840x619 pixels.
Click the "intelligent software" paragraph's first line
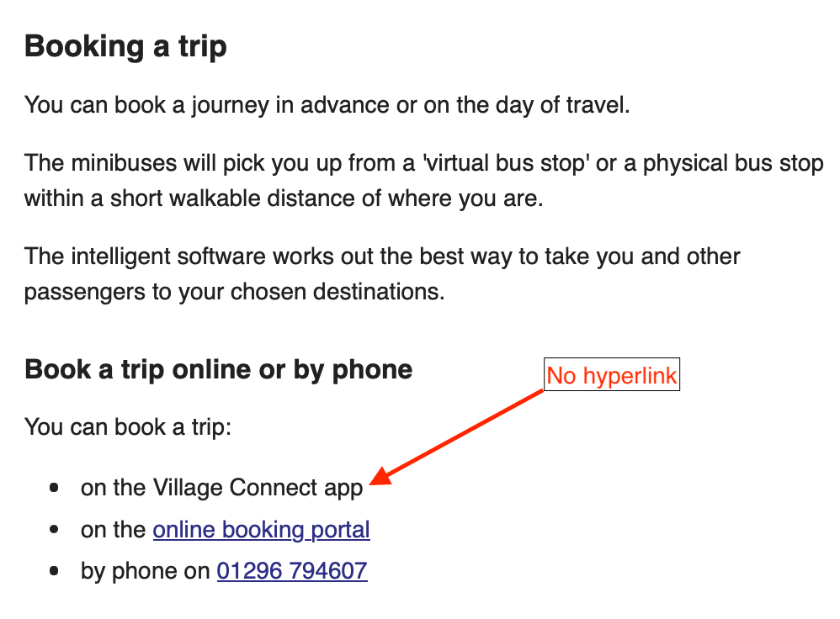click(x=382, y=256)
